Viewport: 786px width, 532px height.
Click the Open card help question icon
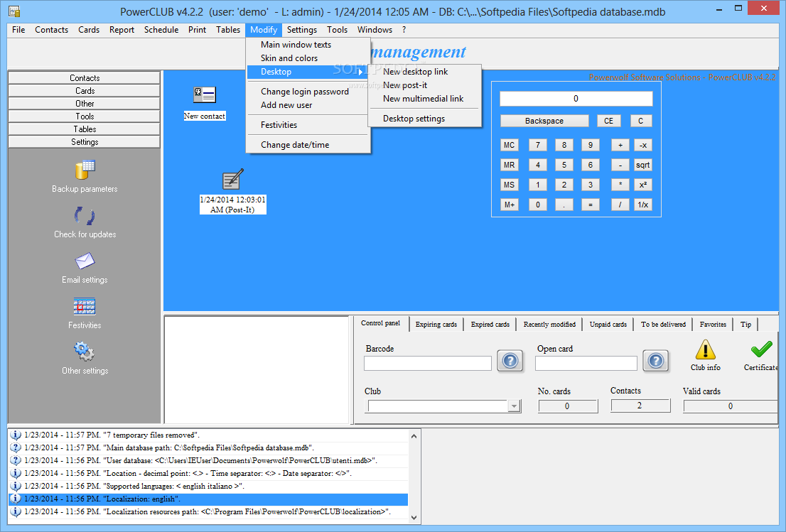656,361
